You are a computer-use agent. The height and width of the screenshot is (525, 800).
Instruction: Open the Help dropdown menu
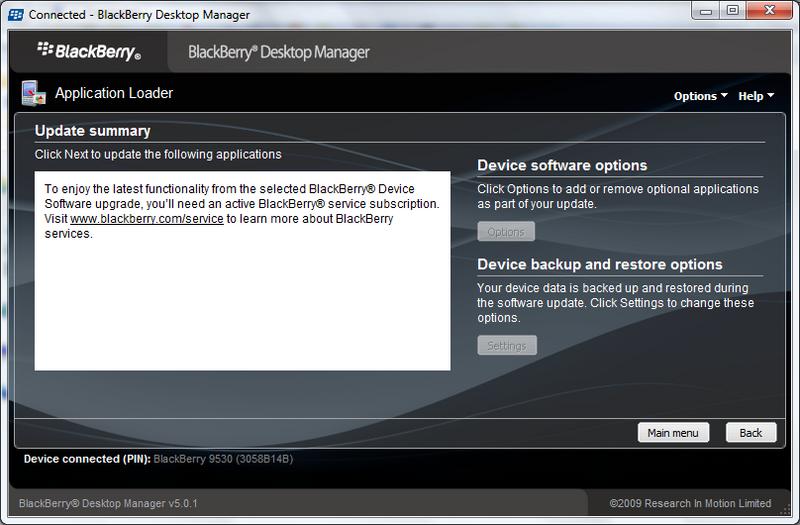pos(756,96)
